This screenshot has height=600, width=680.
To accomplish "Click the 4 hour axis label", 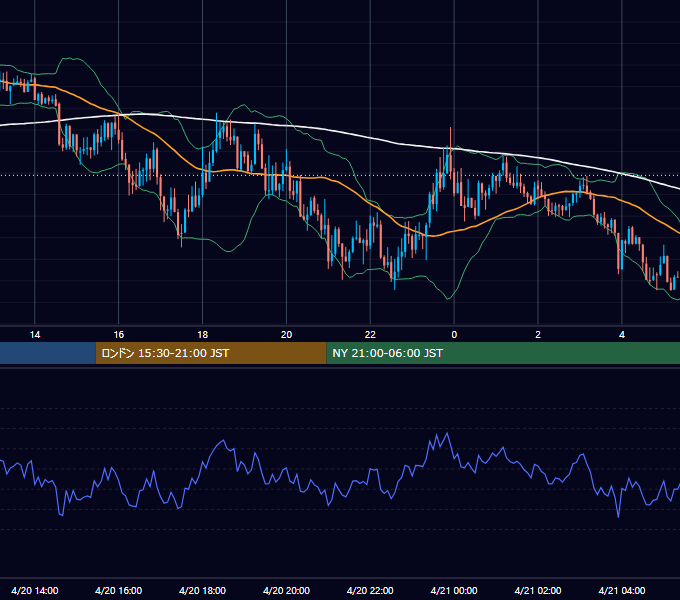I will [x=622, y=335].
